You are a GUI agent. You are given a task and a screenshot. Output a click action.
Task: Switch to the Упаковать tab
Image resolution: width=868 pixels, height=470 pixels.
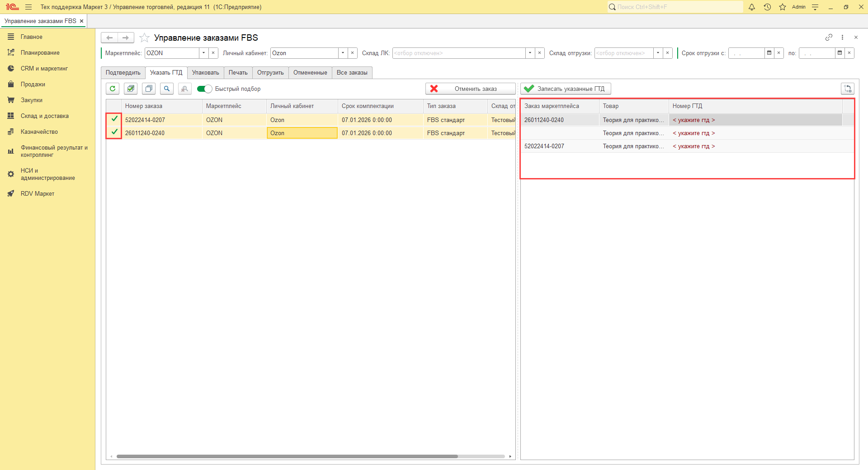click(x=205, y=73)
